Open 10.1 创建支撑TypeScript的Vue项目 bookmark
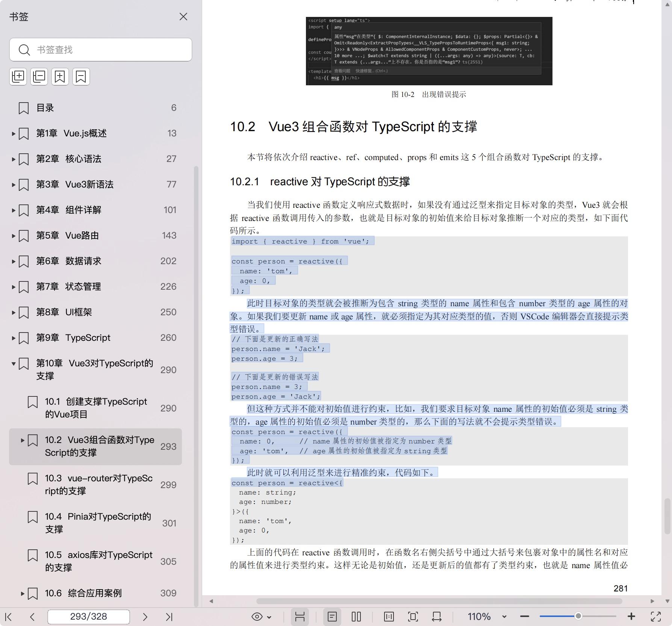Screen dimensions: 672x626 point(96,408)
